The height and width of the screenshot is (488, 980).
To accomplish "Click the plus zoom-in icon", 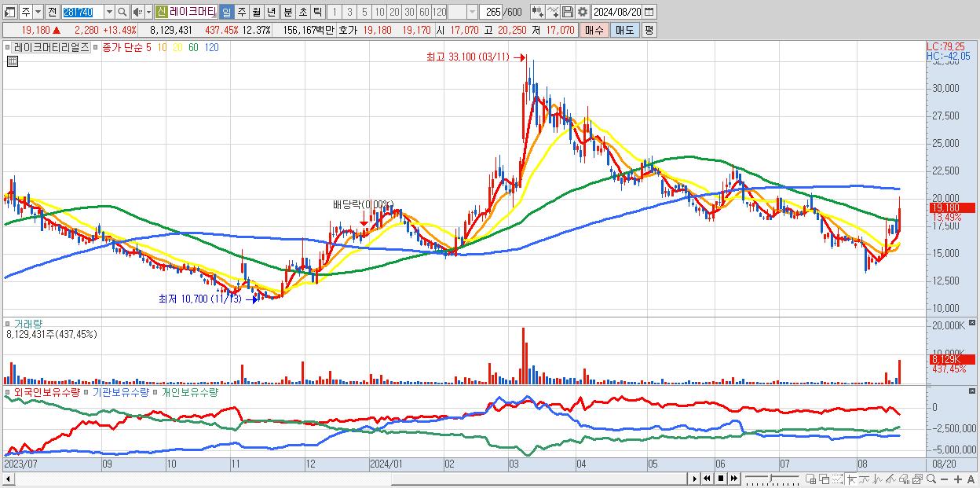I will (x=958, y=479).
